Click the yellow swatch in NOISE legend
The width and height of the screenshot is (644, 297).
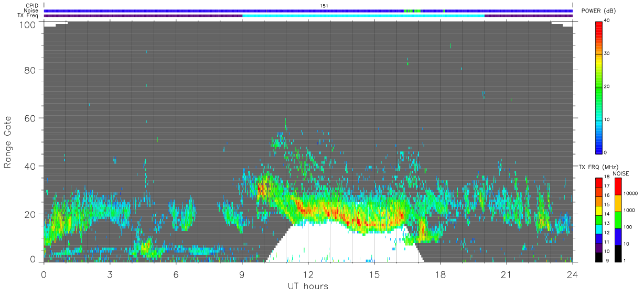[x=618, y=203]
